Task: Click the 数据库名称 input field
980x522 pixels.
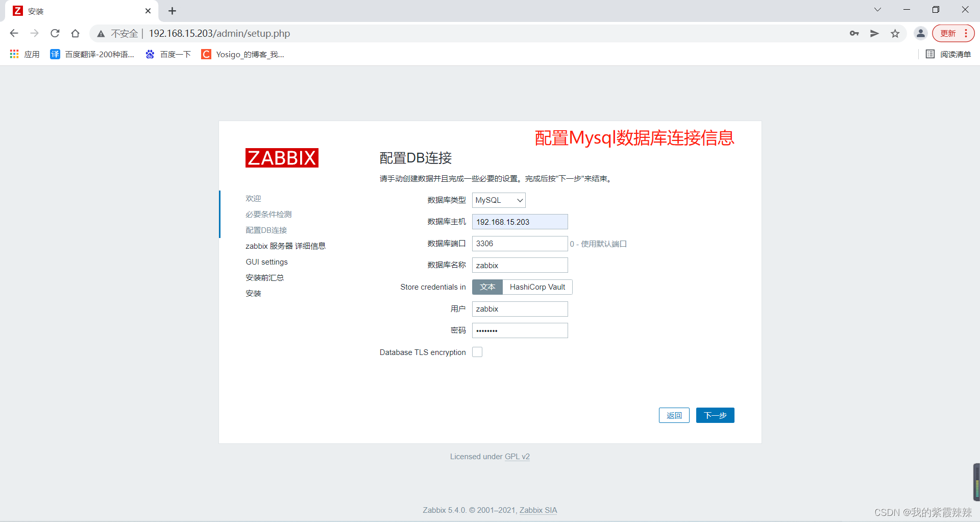Action: point(520,265)
